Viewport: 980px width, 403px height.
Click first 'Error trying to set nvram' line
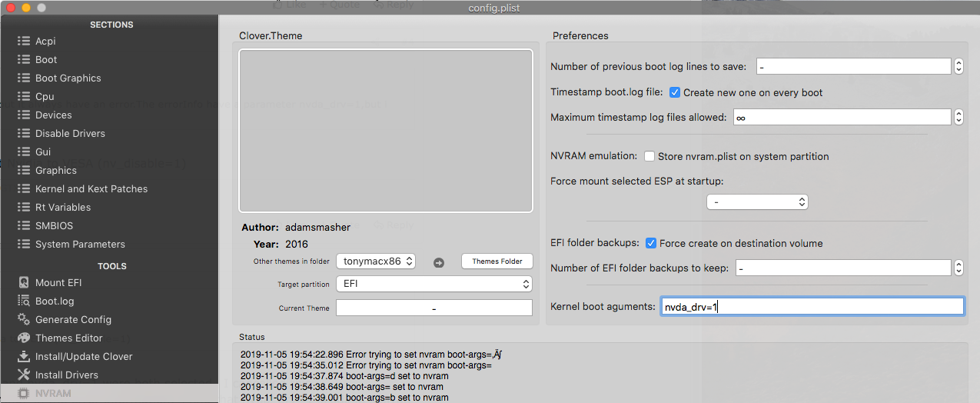coord(371,355)
